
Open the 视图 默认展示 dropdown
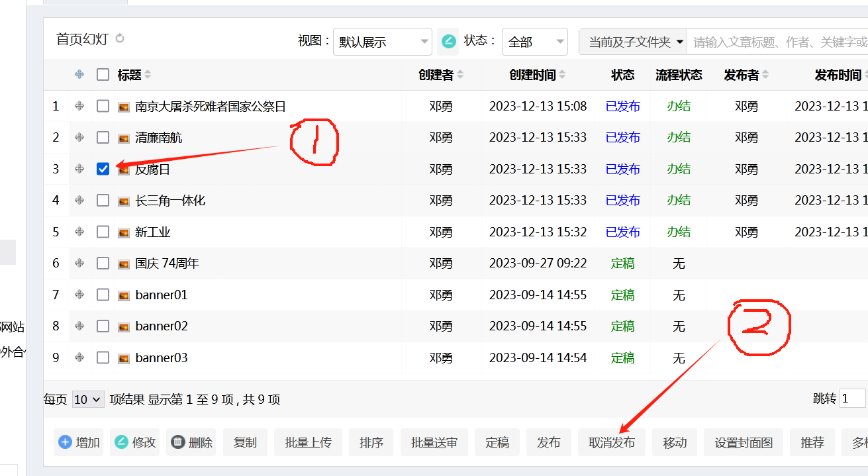click(x=382, y=42)
